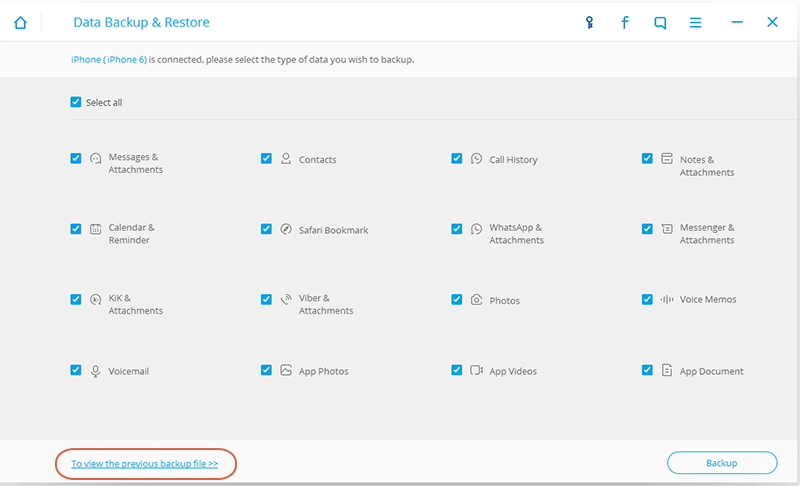Click the 'App Videos' label
Screen dimensions: 800x486
tap(513, 371)
